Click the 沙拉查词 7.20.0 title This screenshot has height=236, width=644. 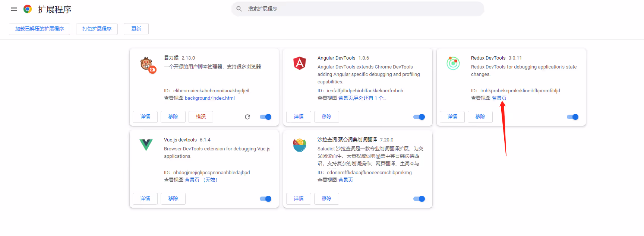pos(356,140)
